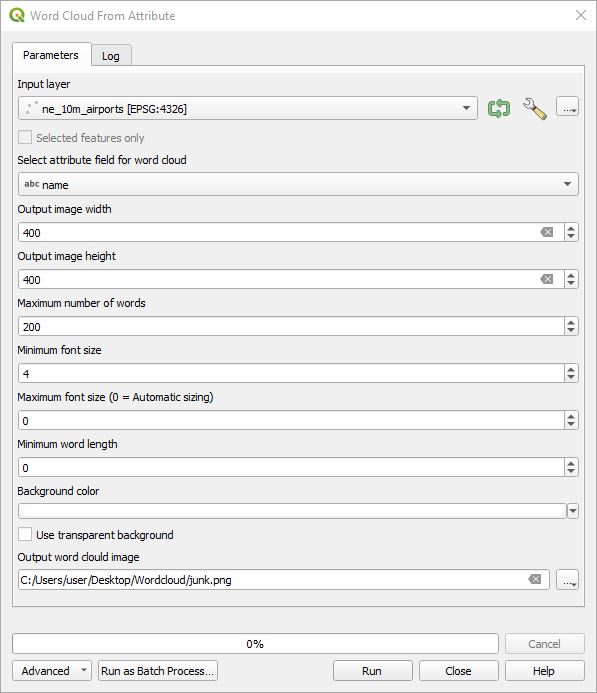The height and width of the screenshot is (693, 597).
Task: Adjust Maximum font size stepper
Action: tap(571, 420)
